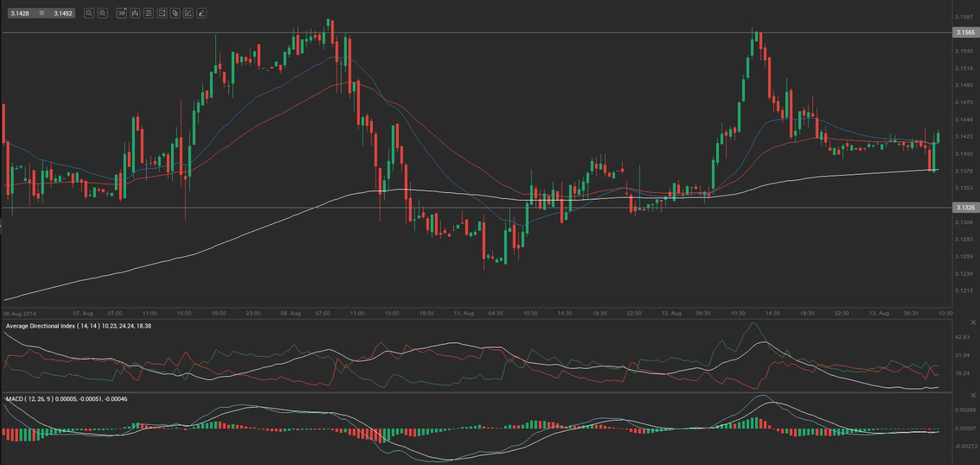Image resolution: width=980 pixels, height=465 pixels.
Task: Close the MACD indicator panel
Action: tap(973, 395)
